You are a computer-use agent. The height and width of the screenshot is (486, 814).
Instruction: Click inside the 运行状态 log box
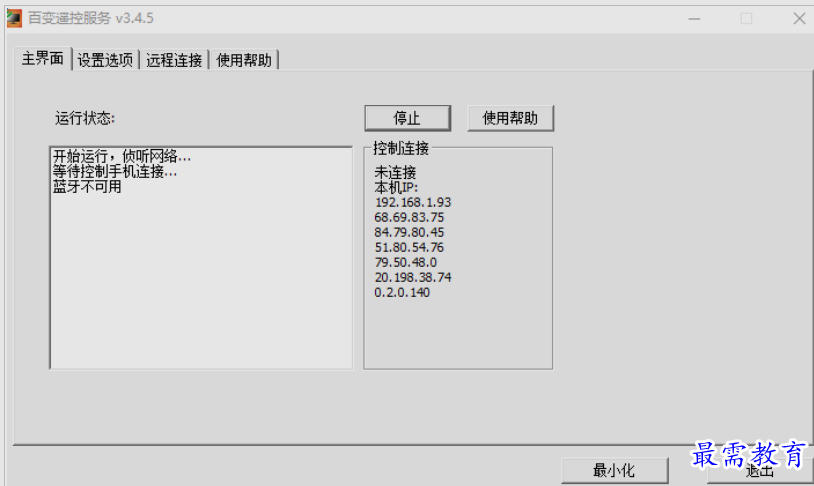tap(201, 258)
